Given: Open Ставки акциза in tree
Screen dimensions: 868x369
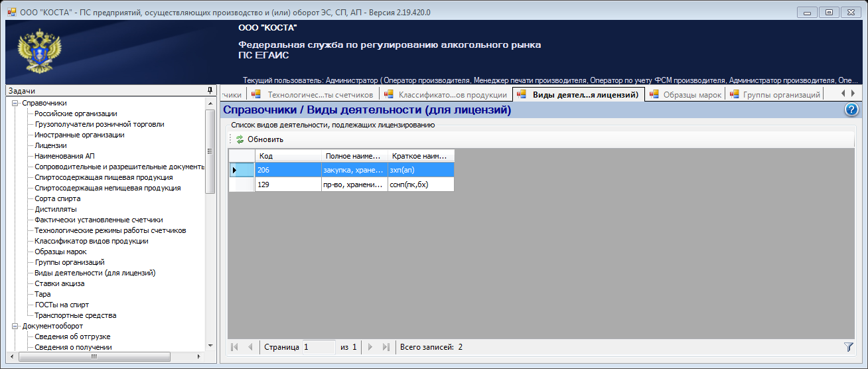Looking at the screenshot, I should (x=60, y=283).
